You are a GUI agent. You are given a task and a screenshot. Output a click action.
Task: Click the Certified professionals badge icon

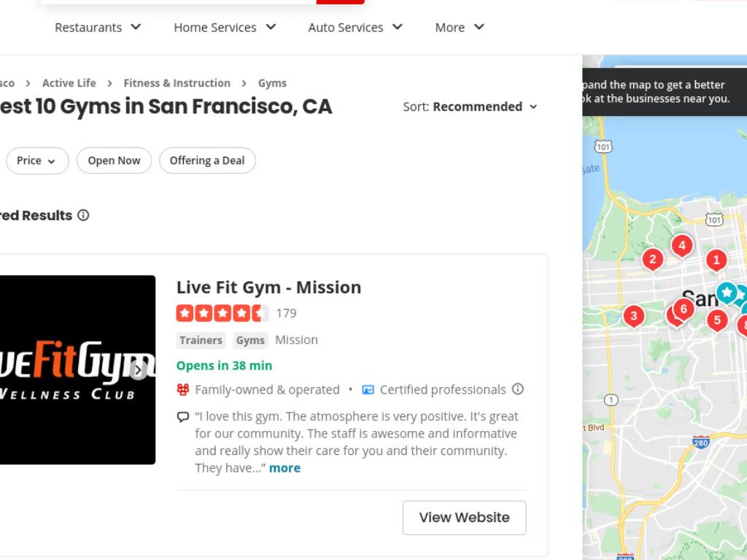(x=368, y=389)
